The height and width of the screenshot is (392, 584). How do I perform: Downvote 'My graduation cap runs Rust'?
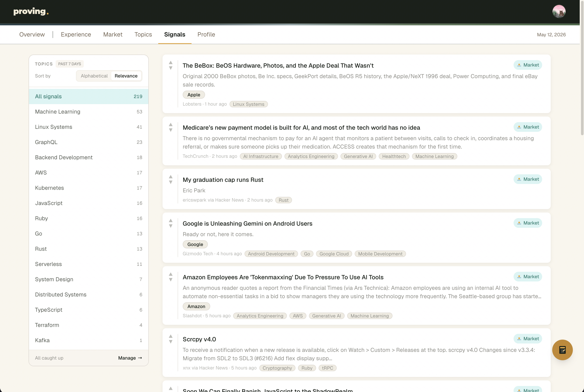171,182
